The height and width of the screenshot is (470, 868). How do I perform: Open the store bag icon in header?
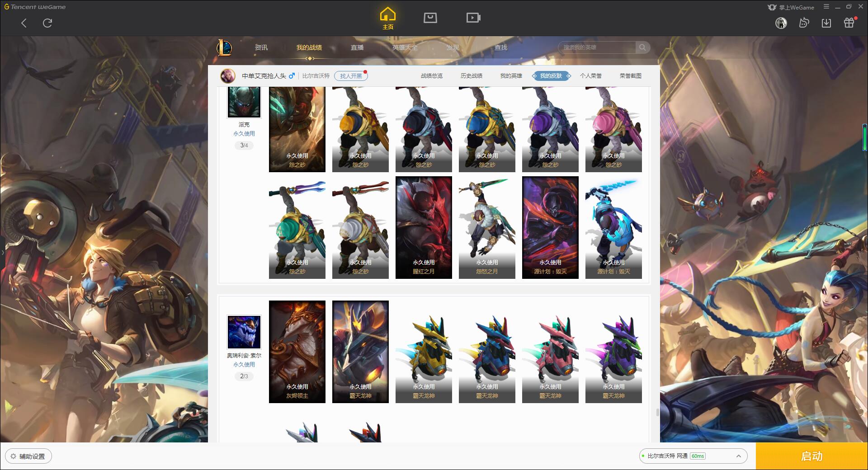[430, 18]
